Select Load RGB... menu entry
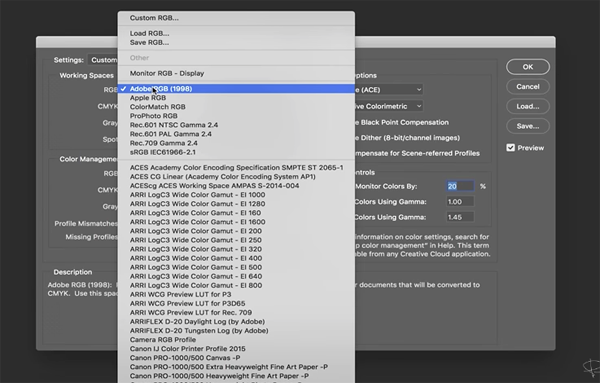The height and width of the screenshot is (383, 600). click(236, 33)
